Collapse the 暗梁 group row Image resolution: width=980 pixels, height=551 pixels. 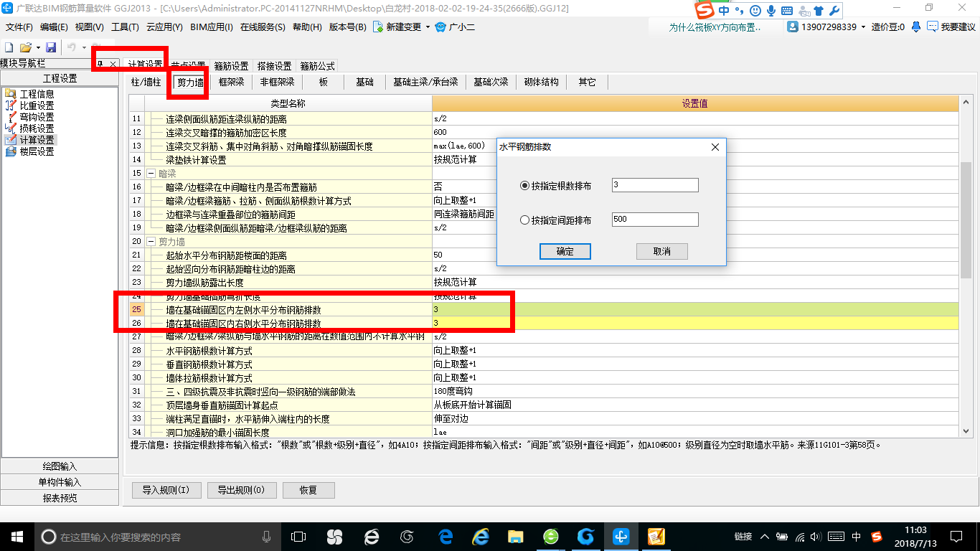click(x=151, y=174)
